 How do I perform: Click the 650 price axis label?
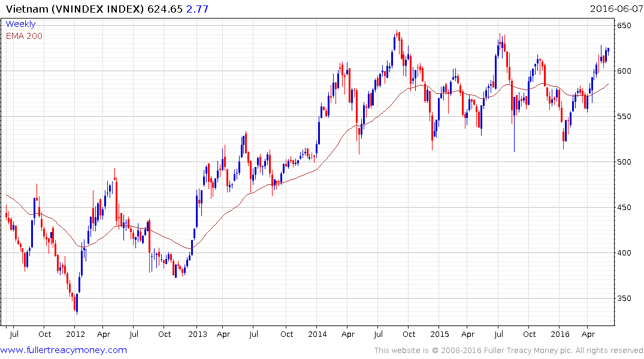[624, 26]
